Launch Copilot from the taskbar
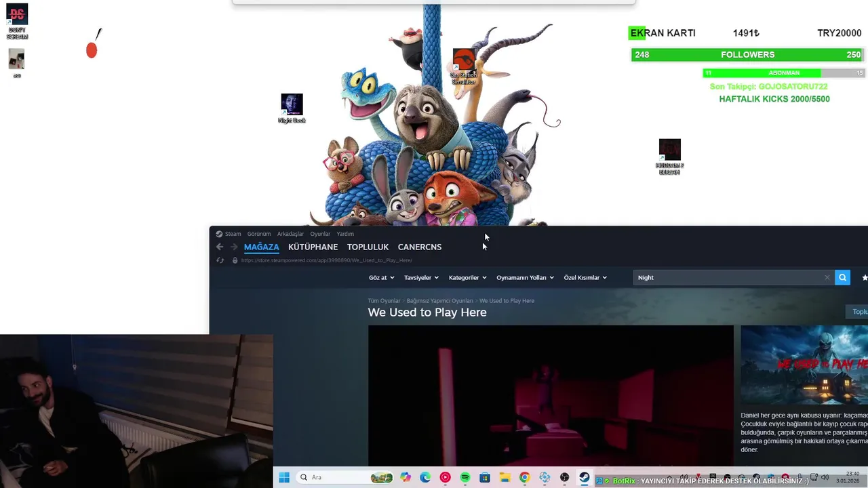The image size is (868, 488). pos(406,477)
